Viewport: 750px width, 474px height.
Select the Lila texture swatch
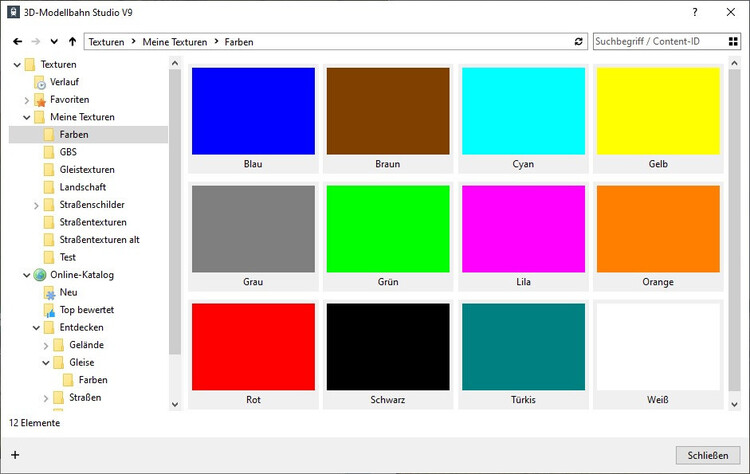tap(523, 229)
